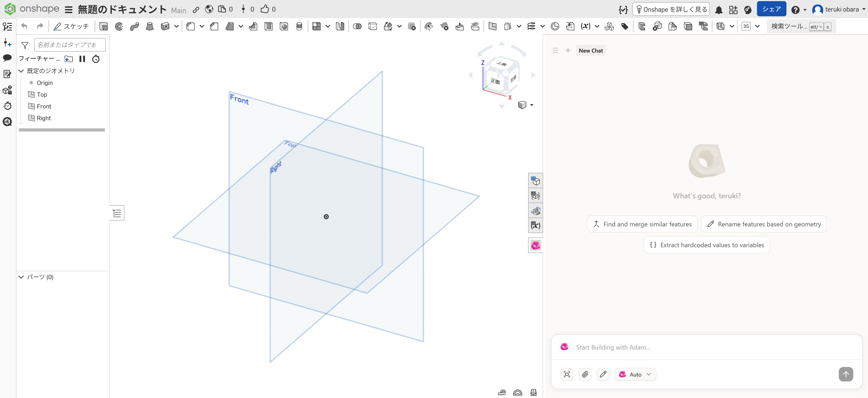Open the help menu dropdown

click(799, 10)
